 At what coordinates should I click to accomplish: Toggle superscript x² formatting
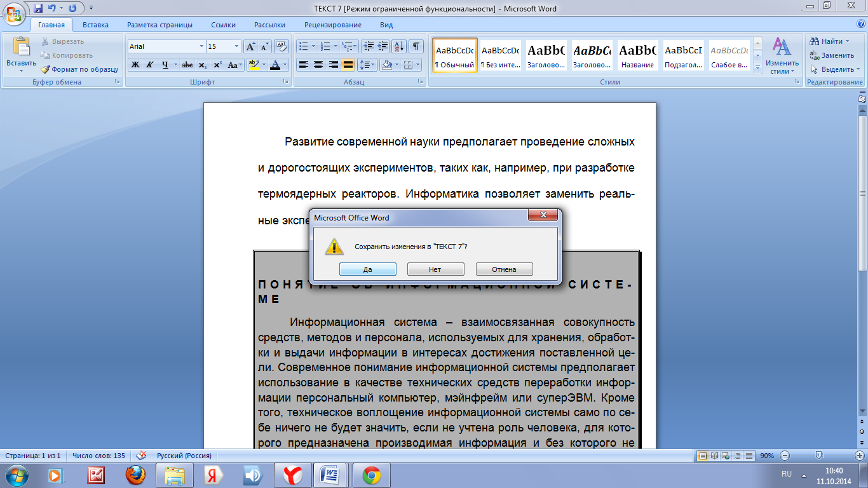click(x=217, y=65)
